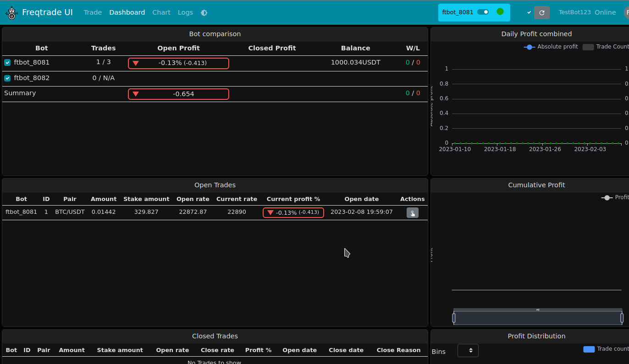Switch to the Chart tab

coord(161,12)
